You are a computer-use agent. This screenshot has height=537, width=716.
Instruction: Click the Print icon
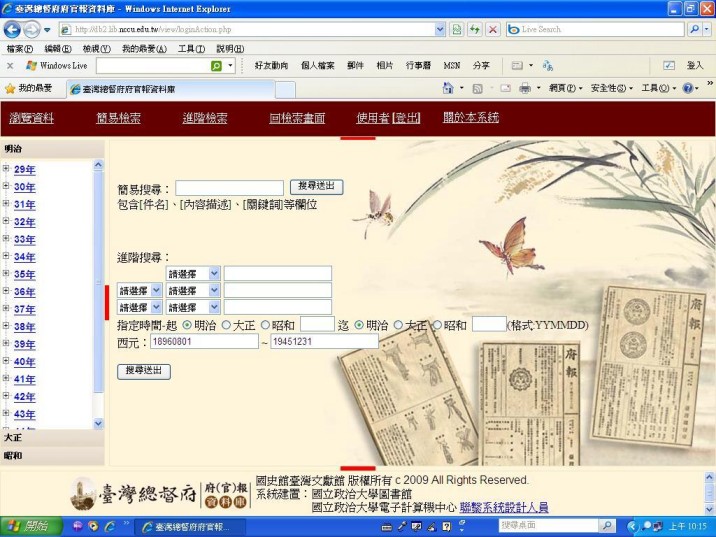525,89
